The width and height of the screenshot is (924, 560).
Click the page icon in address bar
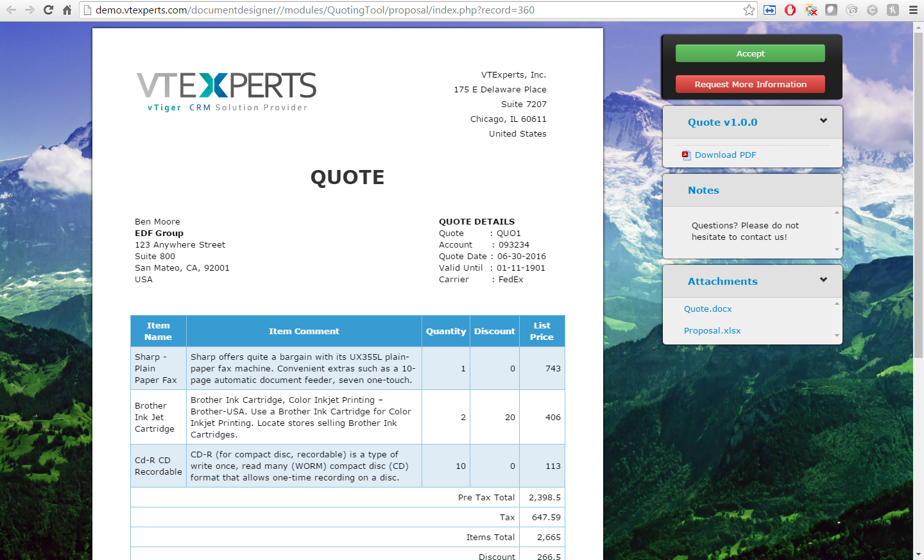tap(88, 10)
